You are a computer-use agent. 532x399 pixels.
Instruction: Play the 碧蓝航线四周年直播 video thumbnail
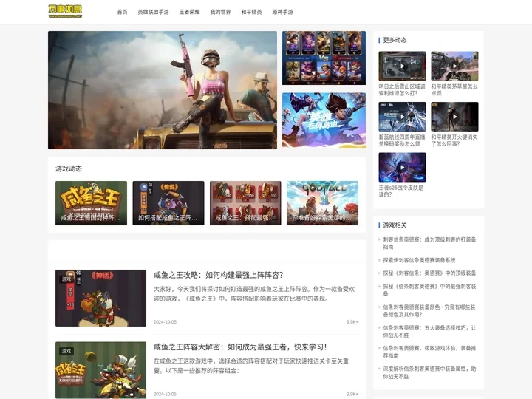402,117
